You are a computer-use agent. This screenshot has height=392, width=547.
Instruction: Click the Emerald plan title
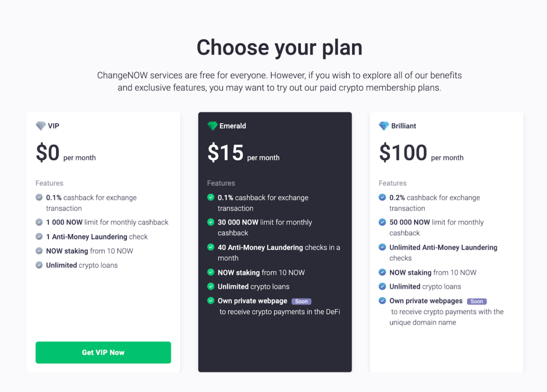click(x=233, y=126)
